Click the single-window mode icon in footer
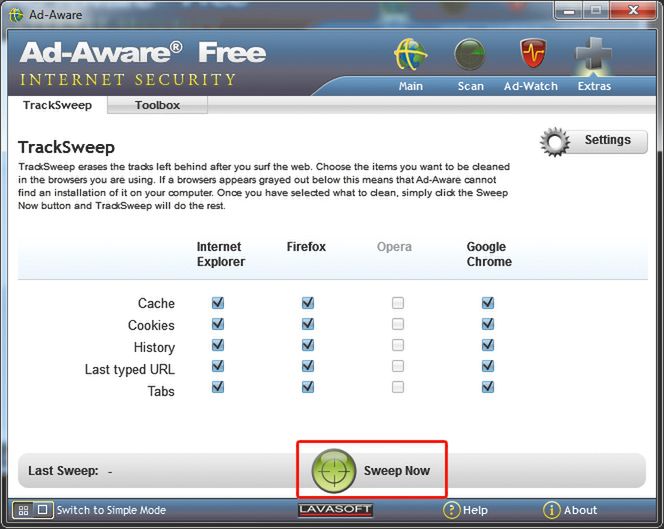This screenshot has height=529, width=664. click(43, 510)
